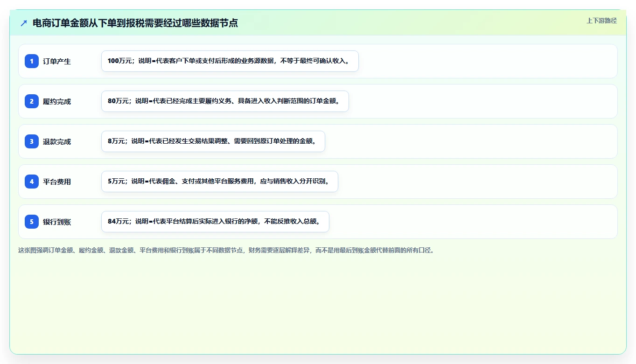Click the title about 电商订单金额 data nodes

135,23
